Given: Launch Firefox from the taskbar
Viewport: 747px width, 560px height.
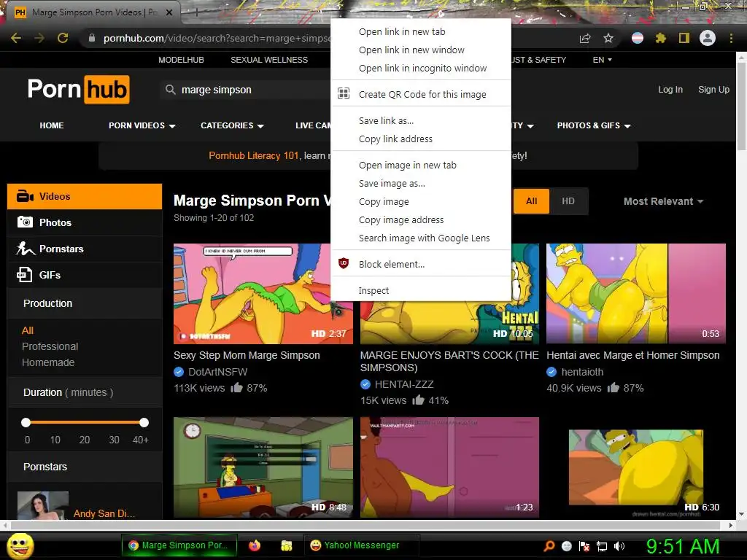Looking at the screenshot, I should pyautogui.click(x=255, y=545).
